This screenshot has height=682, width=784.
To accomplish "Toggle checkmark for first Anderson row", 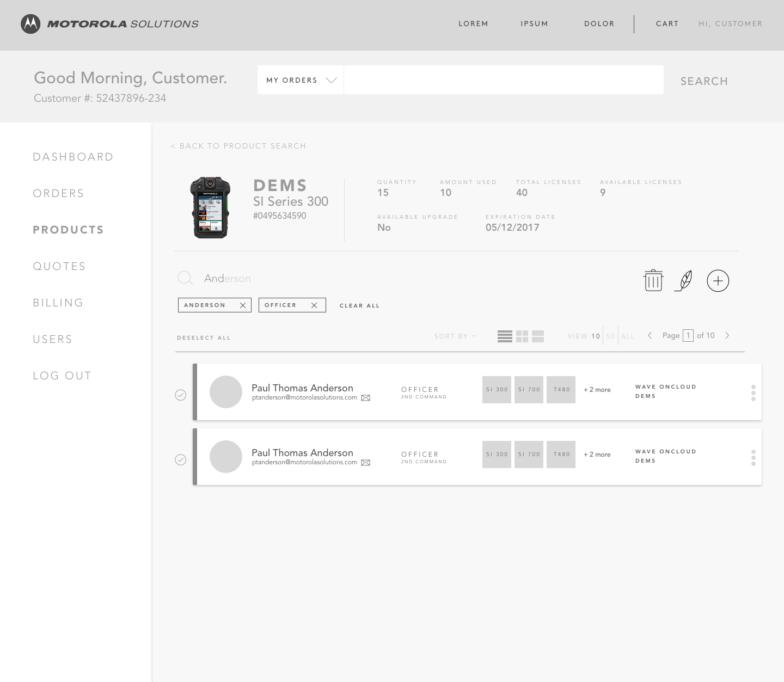I will click(x=181, y=395).
